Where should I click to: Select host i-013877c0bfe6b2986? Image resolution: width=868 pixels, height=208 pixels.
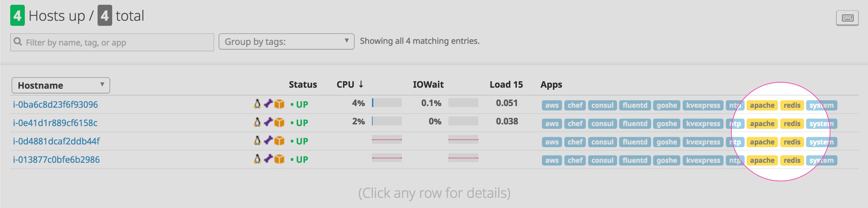click(56, 160)
